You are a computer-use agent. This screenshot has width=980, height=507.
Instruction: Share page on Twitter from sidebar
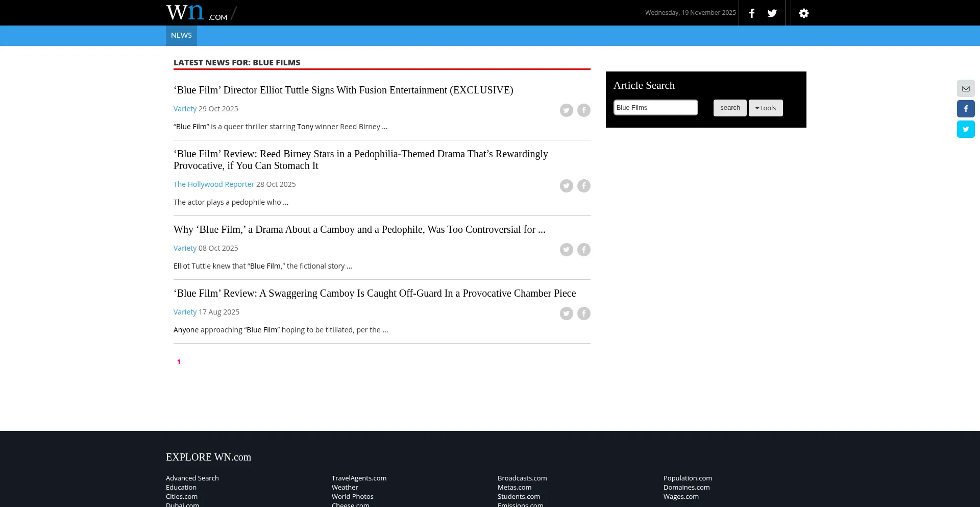click(x=965, y=129)
